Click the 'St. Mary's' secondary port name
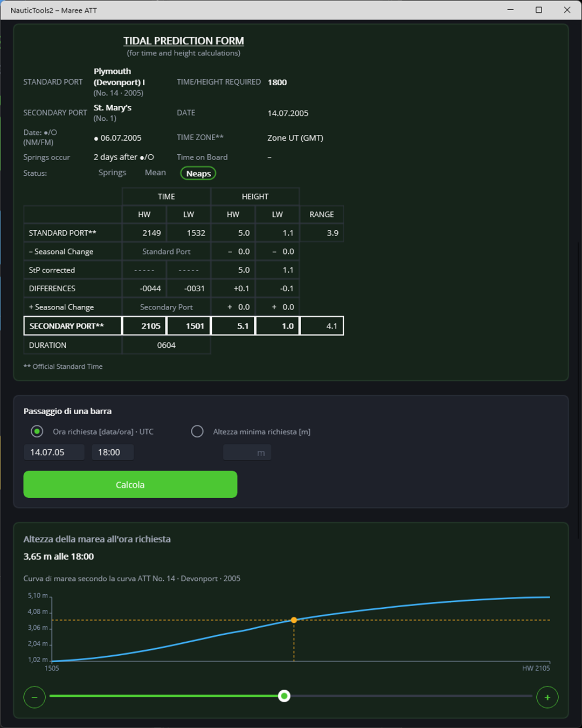The height and width of the screenshot is (728, 582). [113, 107]
